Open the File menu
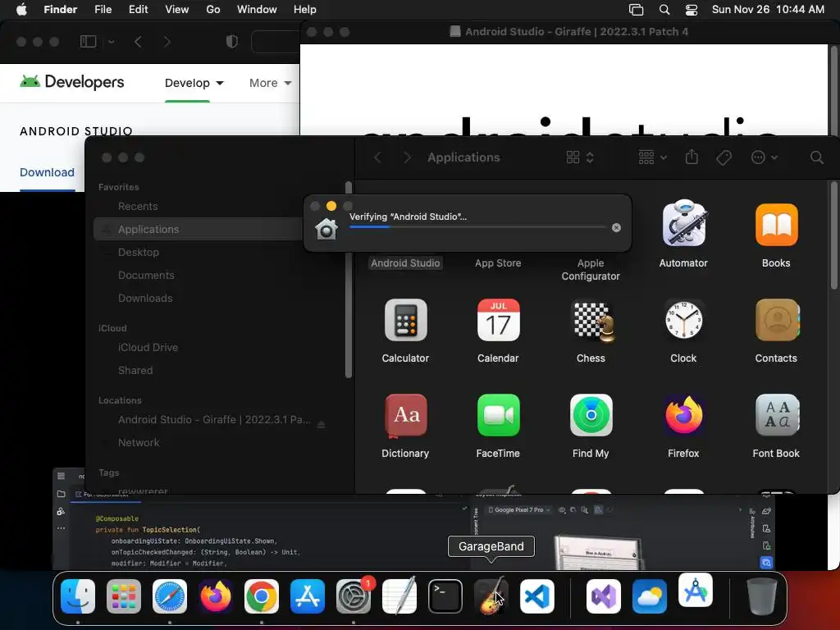840x630 pixels. point(103,10)
